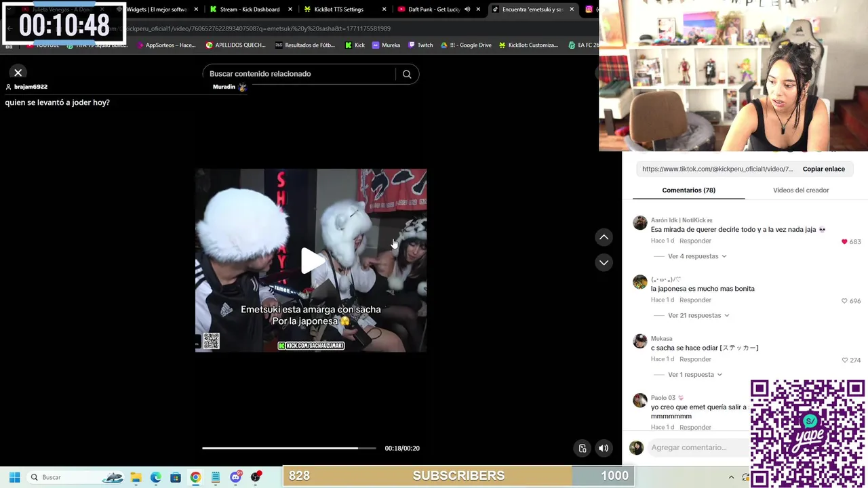Open the 'Kick' bookmark
Screen dimensions: 868x488
355,45
